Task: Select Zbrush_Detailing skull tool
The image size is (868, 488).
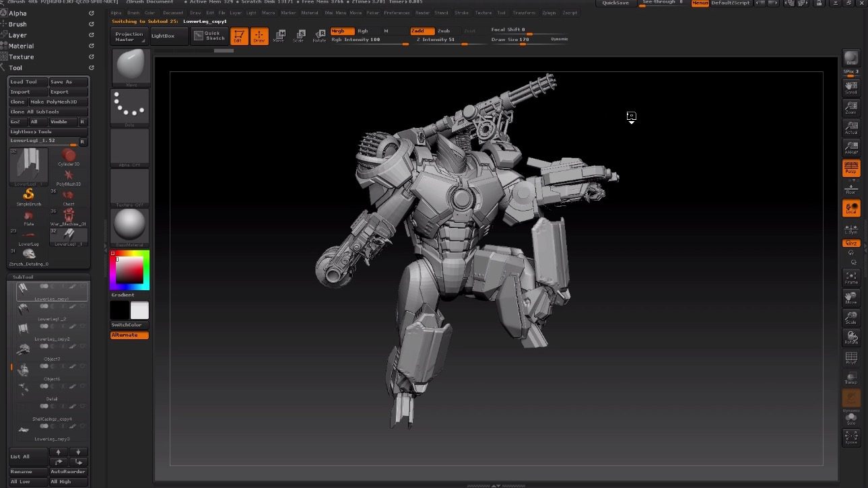Action: coord(29,256)
